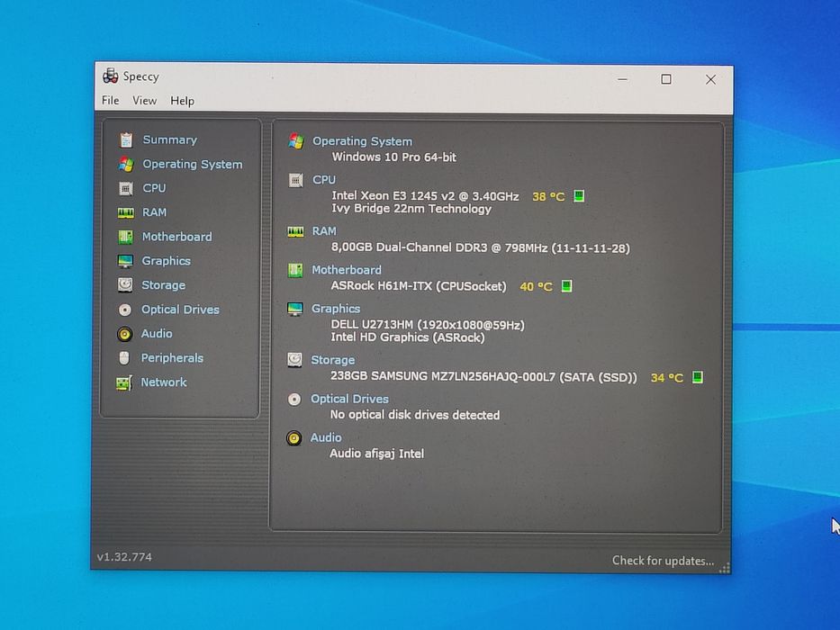The width and height of the screenshot is (840, 630).
Task: Click the Motherboard icon in sidebar
Action: point(125,237)
